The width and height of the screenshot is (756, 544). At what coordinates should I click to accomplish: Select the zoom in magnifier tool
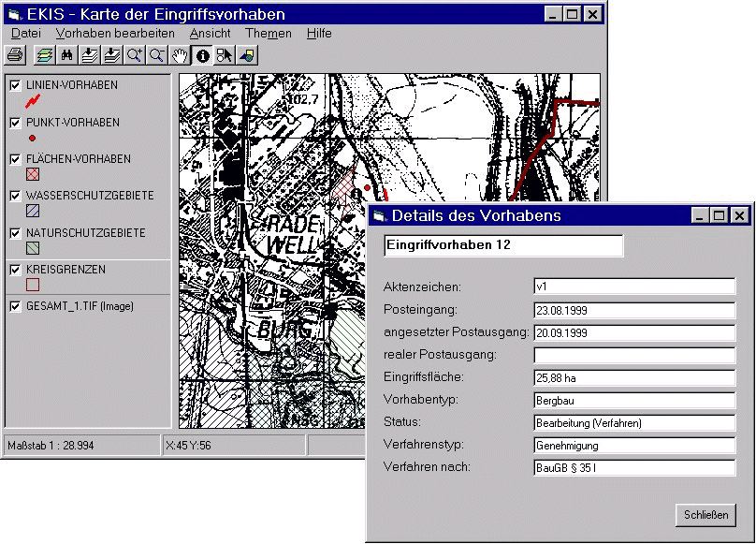[x=135, y=55]
